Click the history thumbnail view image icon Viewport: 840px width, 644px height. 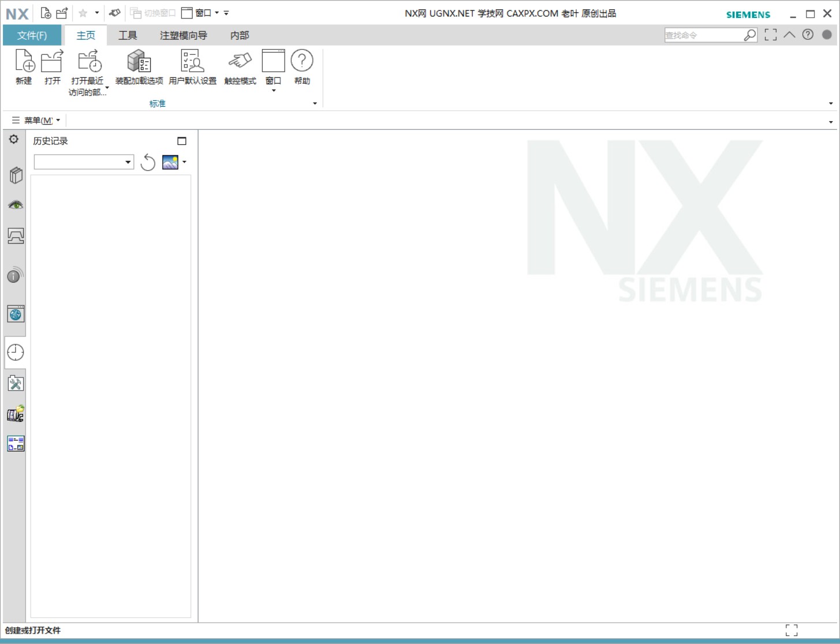click(170, 162)
